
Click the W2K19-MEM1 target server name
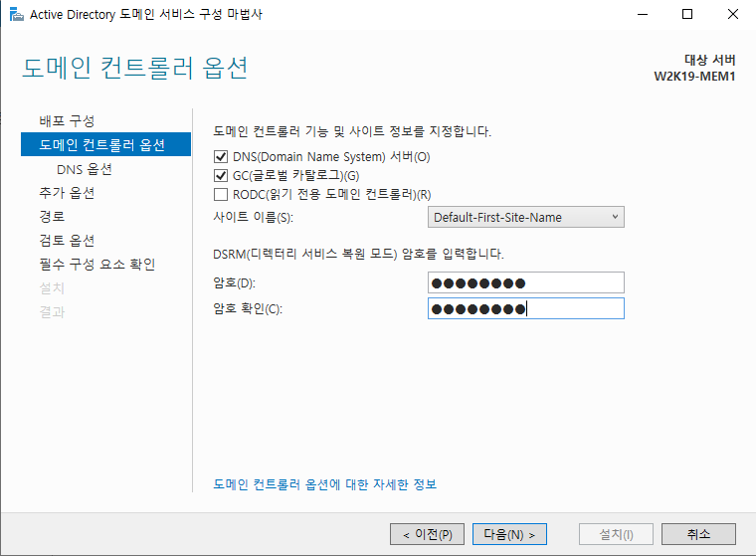(694, 77)
